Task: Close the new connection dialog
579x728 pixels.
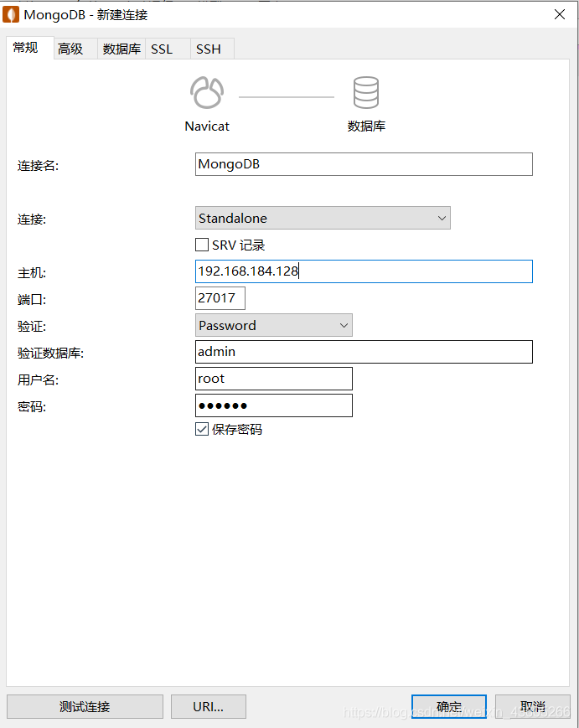Action: pos(560,14)
